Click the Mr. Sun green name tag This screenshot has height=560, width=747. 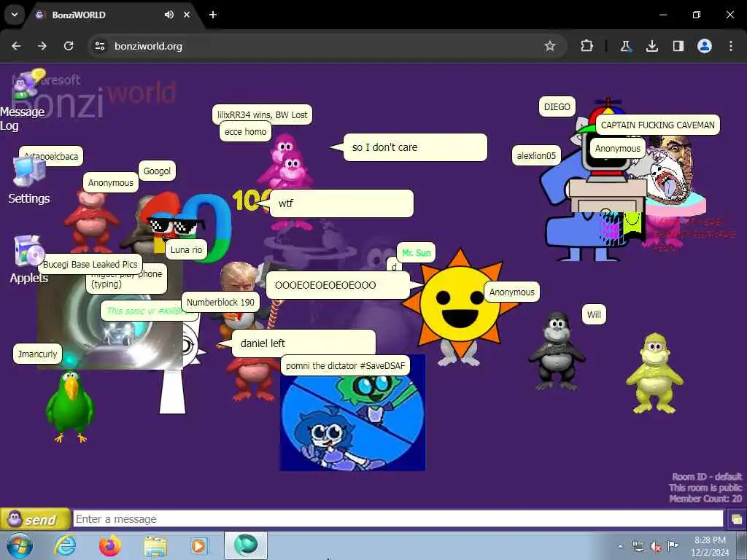(x=416, y=252)
